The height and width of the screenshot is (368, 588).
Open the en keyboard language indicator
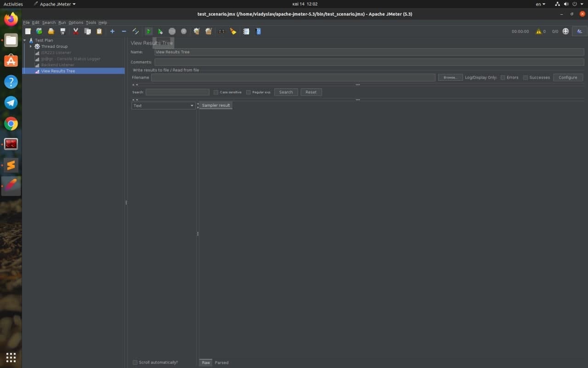click(x=541, y=4)
